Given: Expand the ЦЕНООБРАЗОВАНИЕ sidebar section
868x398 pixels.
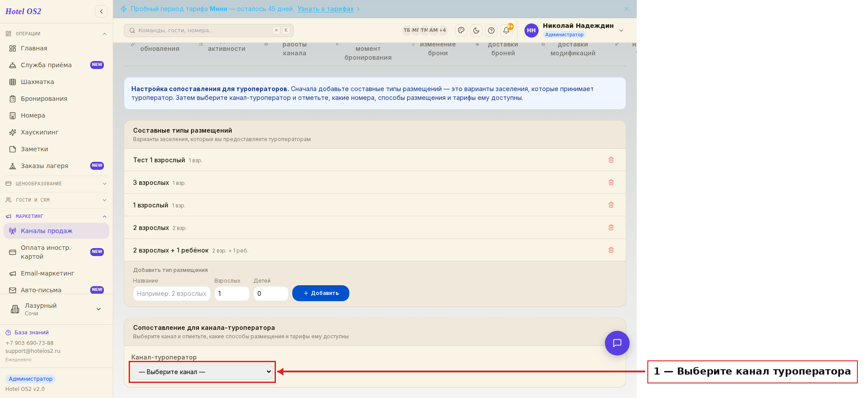Looking at the screenshot, I should pos(56,184).
